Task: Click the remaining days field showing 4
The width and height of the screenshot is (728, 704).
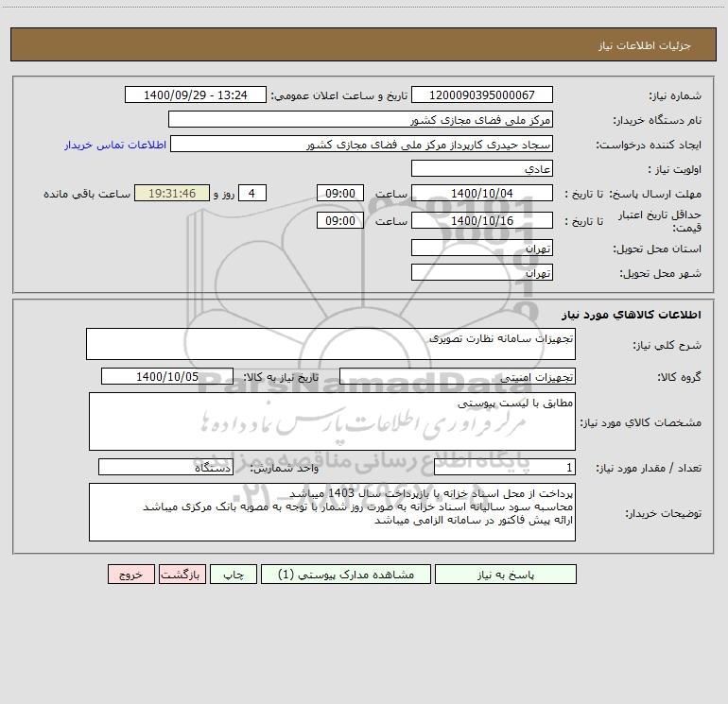Action: 252,193
